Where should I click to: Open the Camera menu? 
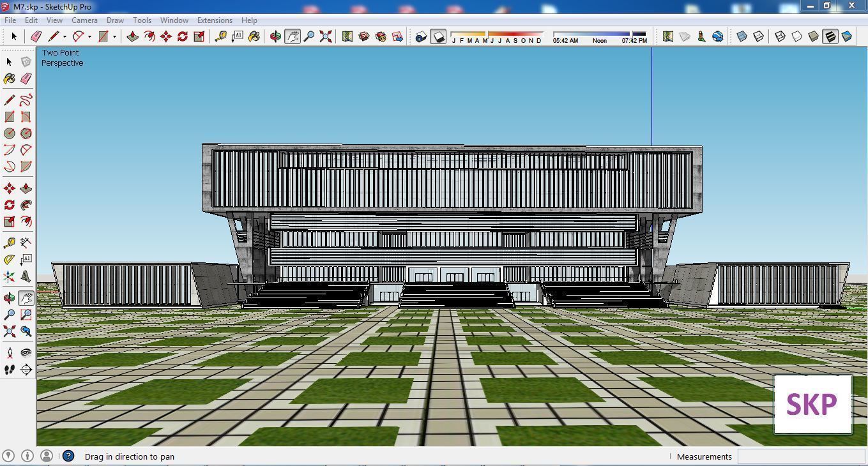(x=84, y=20)
